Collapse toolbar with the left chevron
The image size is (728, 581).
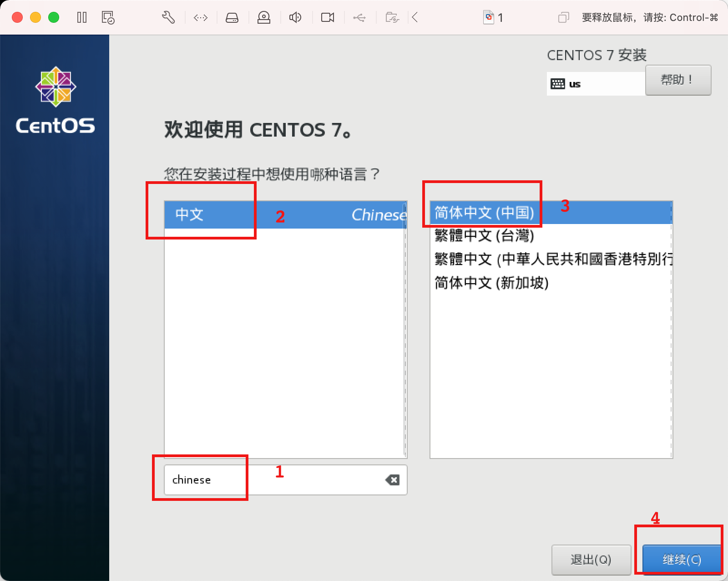click(x=415, y=17)
